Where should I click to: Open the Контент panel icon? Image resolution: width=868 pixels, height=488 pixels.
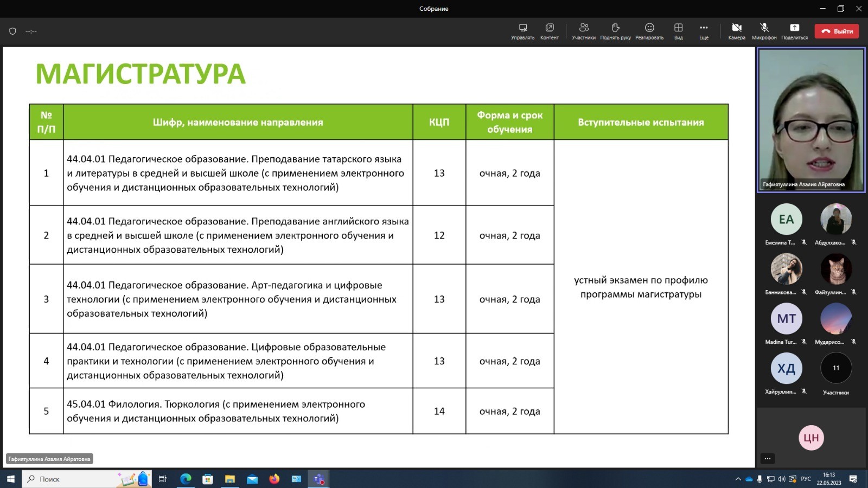pos(550,31)
